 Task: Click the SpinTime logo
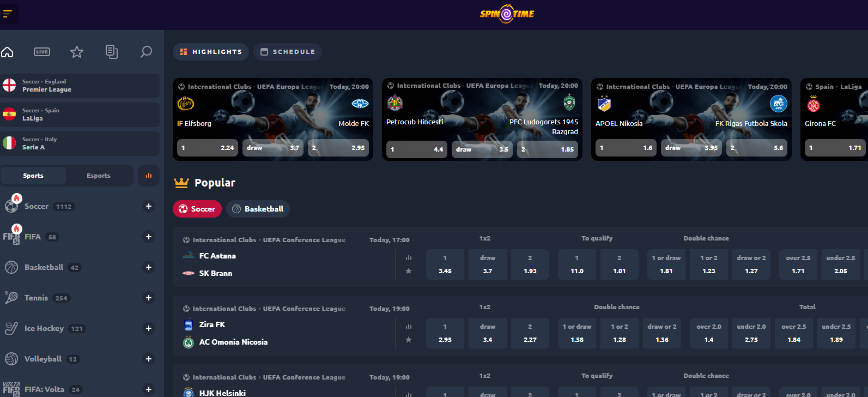pyautogui.click(x=507, y=14)
